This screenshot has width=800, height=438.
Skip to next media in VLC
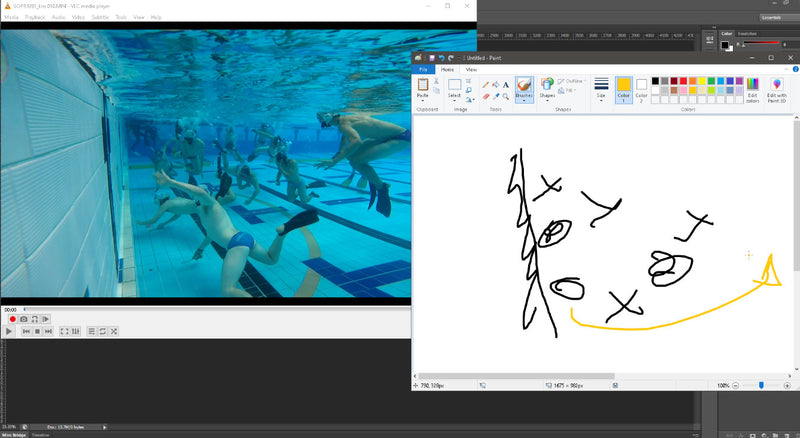(x=48, y=331)
